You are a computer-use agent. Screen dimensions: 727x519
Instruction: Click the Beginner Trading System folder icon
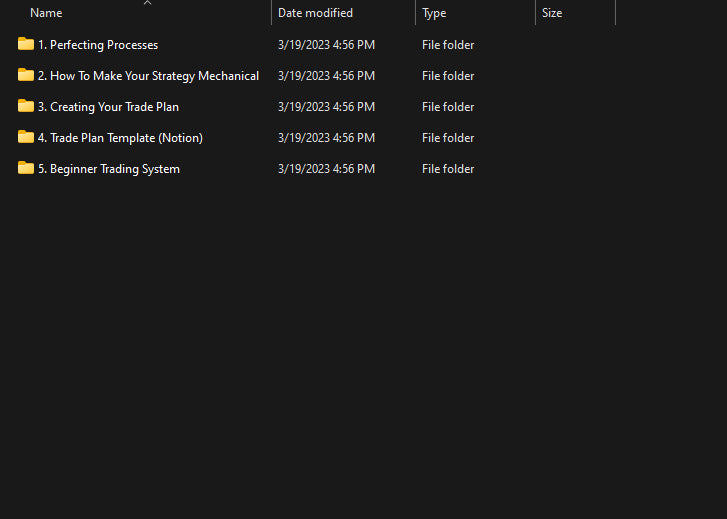click(x=26, y=168)
